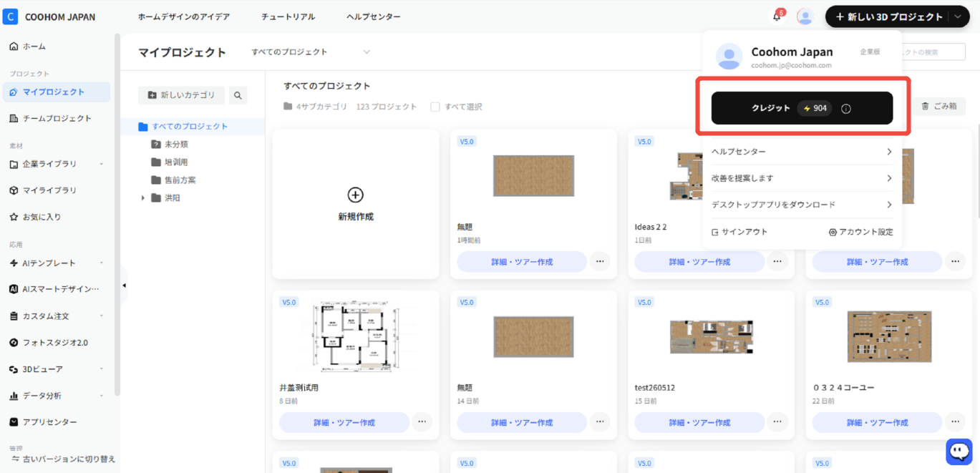
Task: Open more options for 無題 1時間前 project
Action: click(x=600, y=262)
